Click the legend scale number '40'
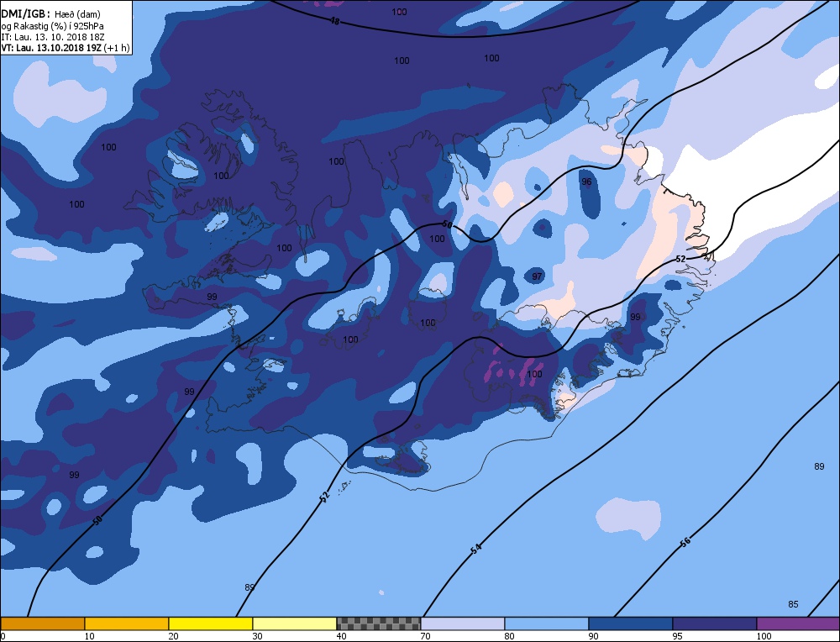The width and height of the screenshot is (840, 642). 341,636
